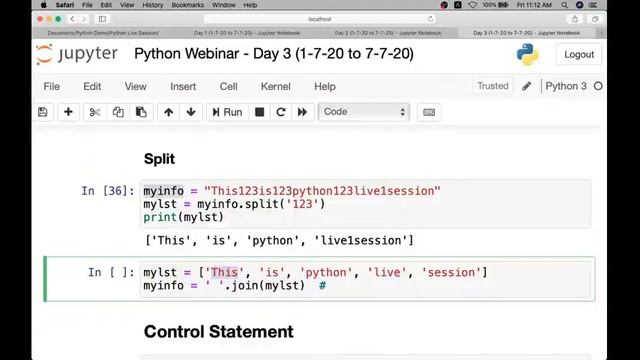Viewport: 640px width, 360px height.
Task: Switch to Python Live Session folder tab
Action: coord(104,33)
